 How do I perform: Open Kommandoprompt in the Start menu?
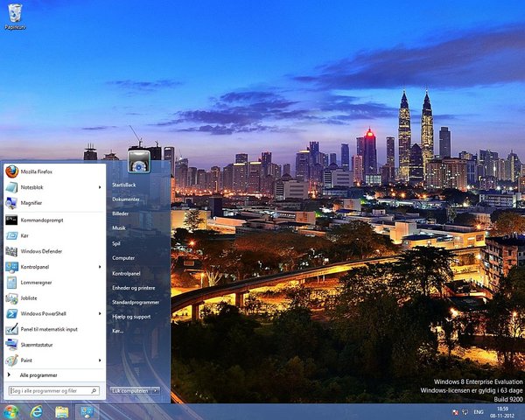41,220
